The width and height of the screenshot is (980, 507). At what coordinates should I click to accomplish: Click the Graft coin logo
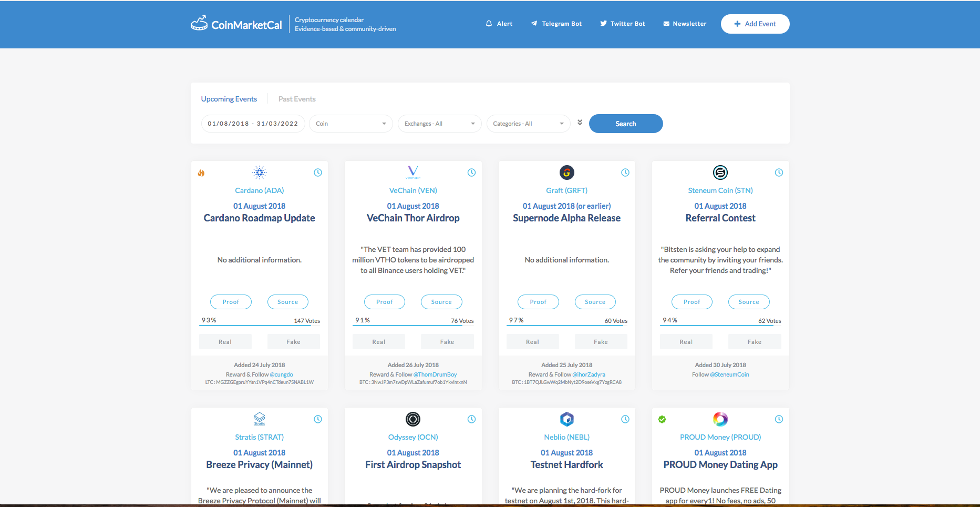pyautogui.click(x=567, y=173)
